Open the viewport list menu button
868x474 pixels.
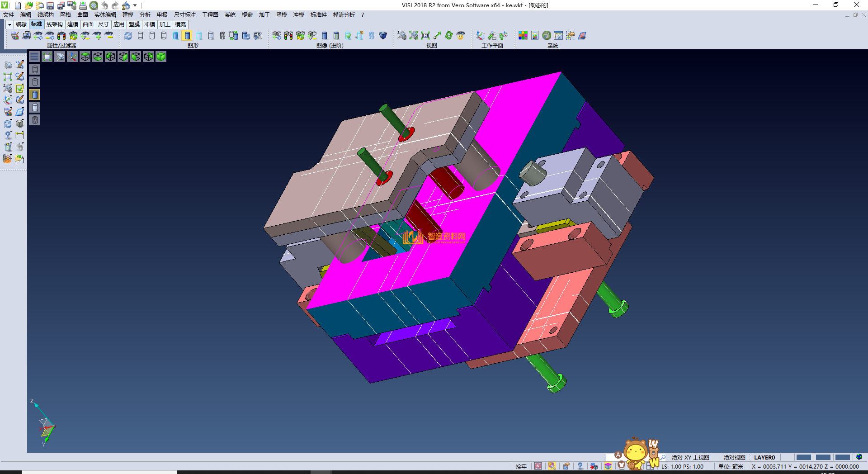click(34, 57)
